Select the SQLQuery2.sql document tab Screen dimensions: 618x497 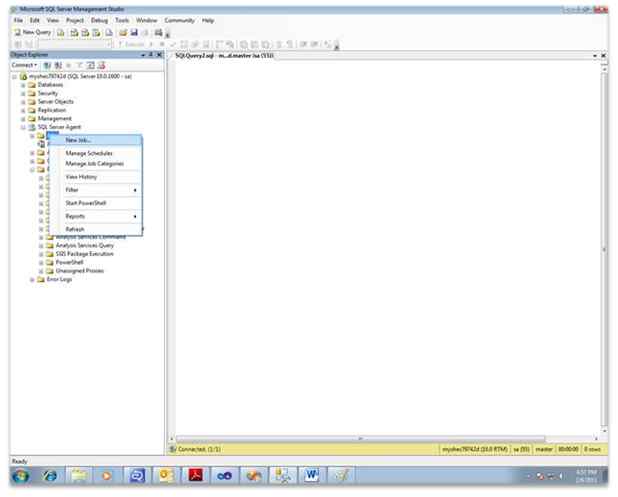click(224, 56)
